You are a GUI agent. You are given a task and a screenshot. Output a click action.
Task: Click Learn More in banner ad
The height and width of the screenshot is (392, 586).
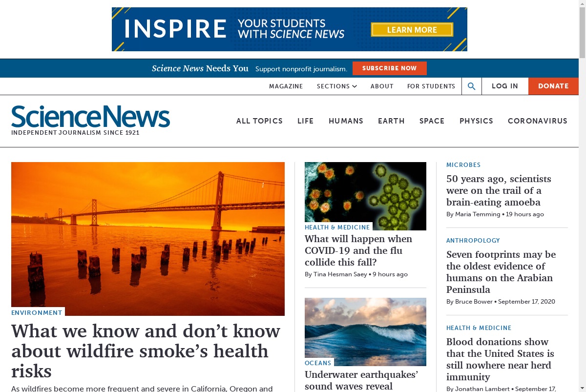(x=412, y=30)
